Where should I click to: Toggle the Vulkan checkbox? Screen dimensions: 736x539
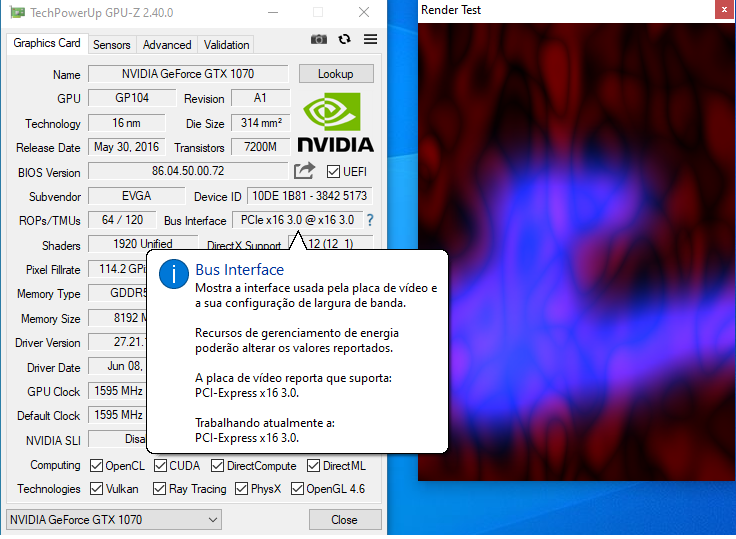[x=96, y=489]
